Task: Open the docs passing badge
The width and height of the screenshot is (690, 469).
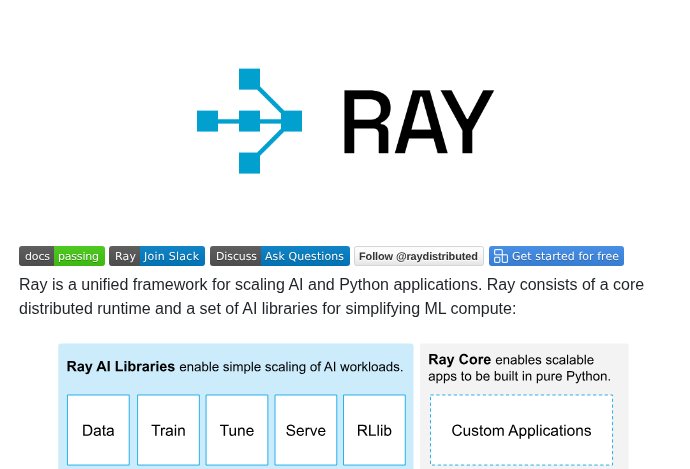Action: pos(61,256)
